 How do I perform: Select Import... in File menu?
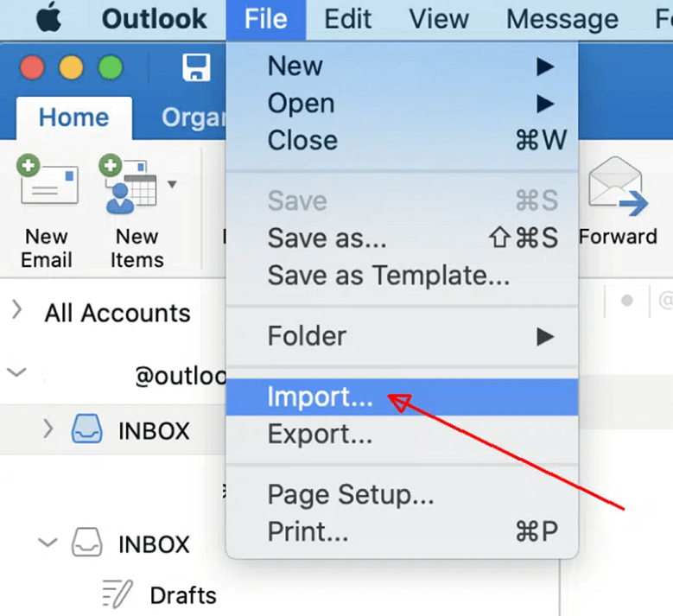402,397
